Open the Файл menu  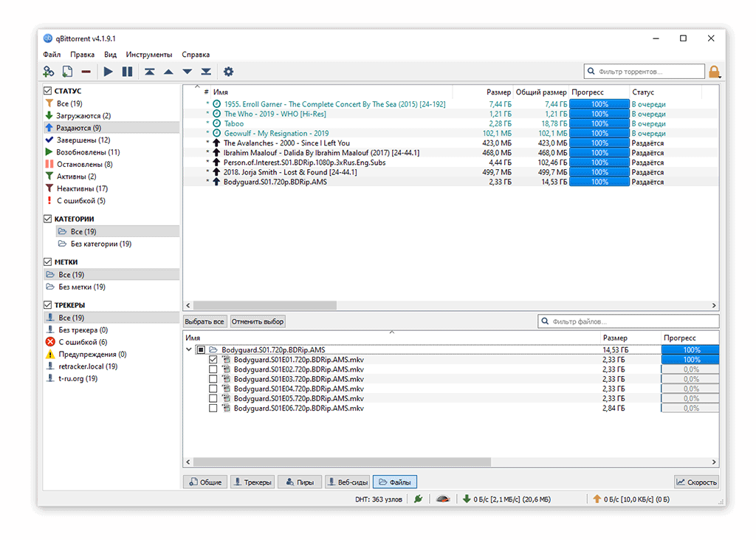pos(52,55)
